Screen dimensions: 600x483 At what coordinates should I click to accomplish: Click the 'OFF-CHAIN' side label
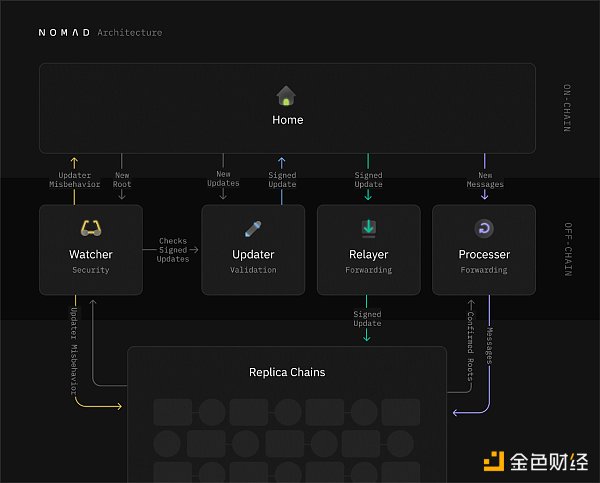point(568,249)
